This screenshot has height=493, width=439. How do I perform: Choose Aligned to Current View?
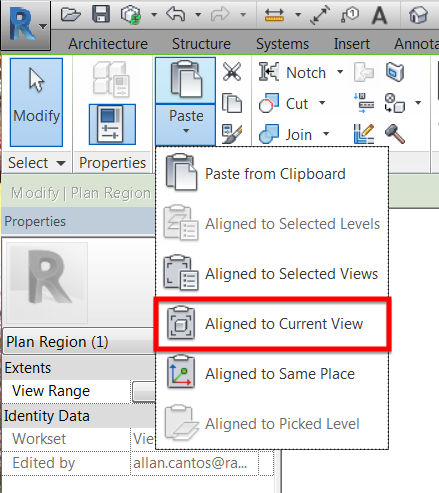tap(272, 324)
